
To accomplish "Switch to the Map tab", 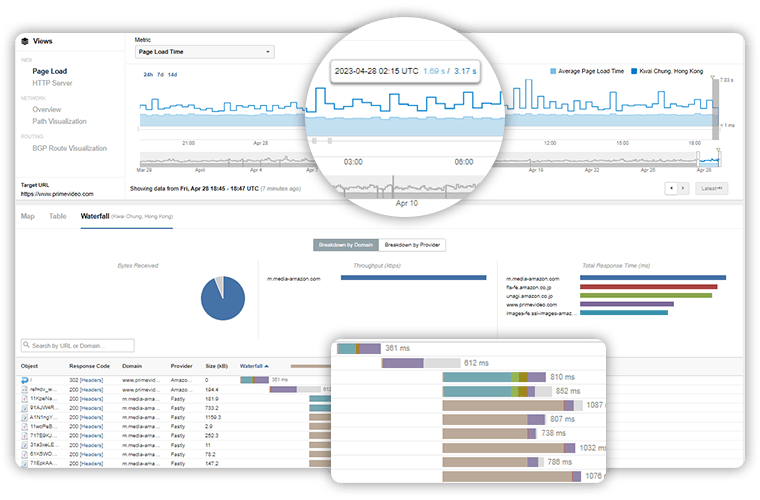I will [x=28, y=216].
